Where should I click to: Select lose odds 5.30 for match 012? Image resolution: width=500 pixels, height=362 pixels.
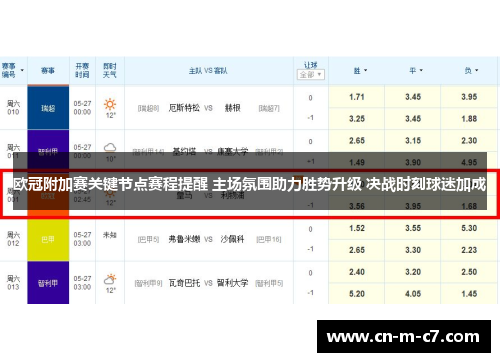469,228
